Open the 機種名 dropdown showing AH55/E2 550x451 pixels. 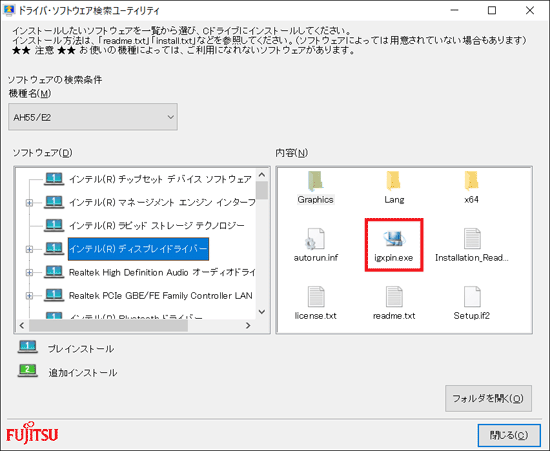93,117
